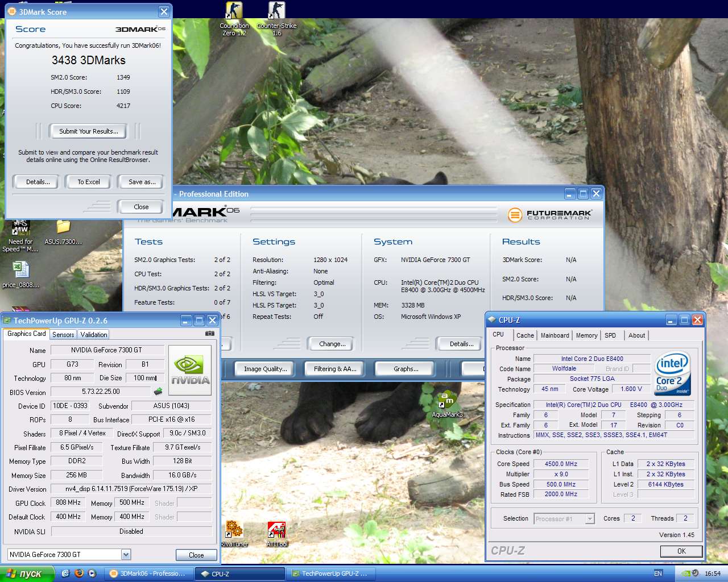Click Core Speed value 4500.0 MHz
This screenshot has width=728, height=582.
[x=561, y=464]
